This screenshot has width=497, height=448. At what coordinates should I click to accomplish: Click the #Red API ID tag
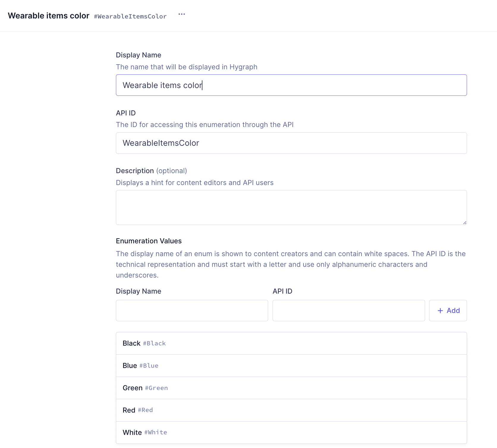click(x=145, y=410)
